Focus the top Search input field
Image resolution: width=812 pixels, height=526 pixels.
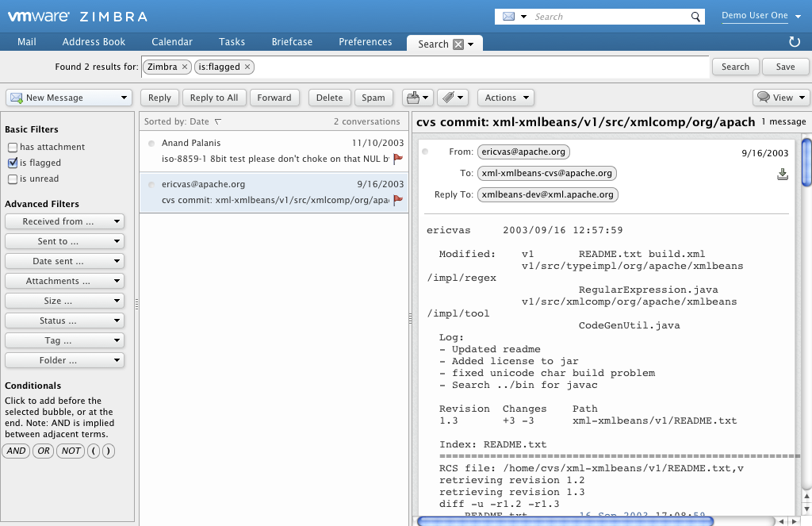click(610, 17)
